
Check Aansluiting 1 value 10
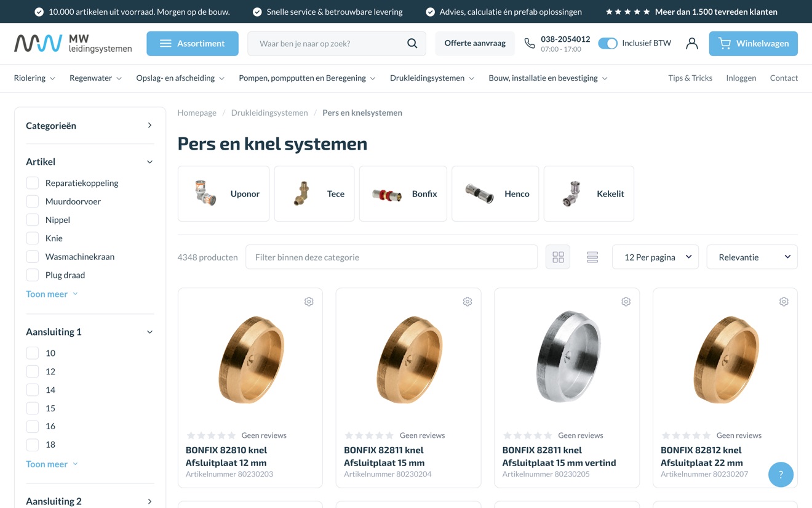point(33,353)
